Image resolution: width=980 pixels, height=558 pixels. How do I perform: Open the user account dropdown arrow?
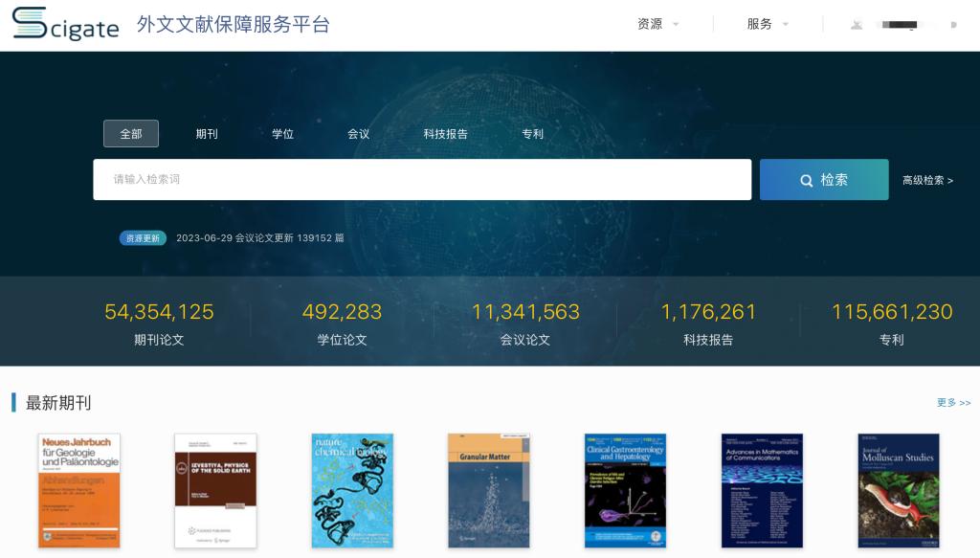[953, 25]
